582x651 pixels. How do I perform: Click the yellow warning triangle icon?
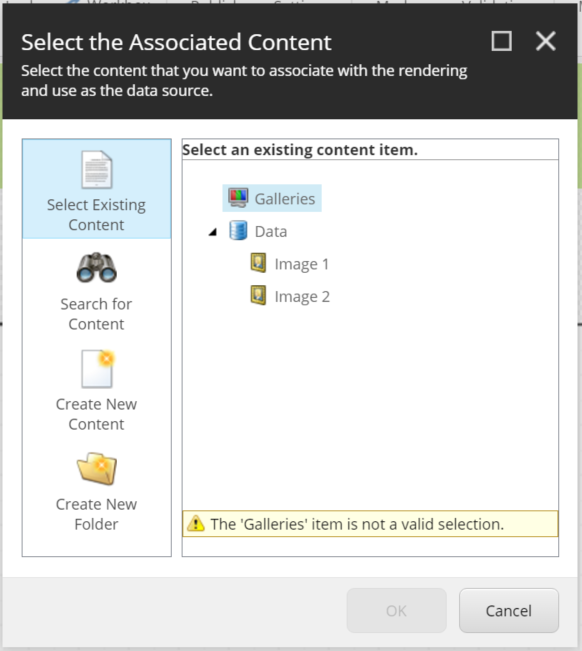click(x=196, y=524)
